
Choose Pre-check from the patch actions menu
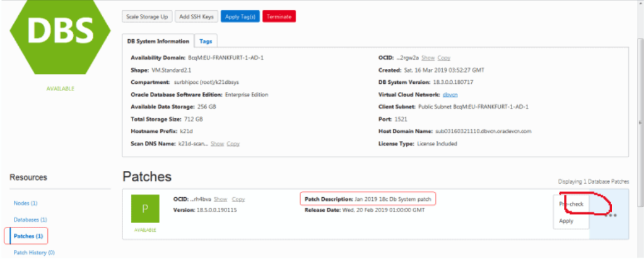[x=571, y=204]
